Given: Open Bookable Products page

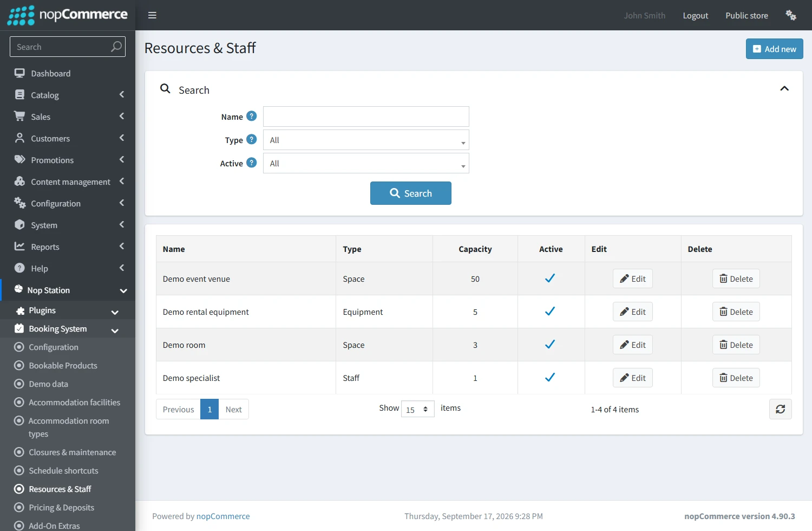Looking at the screenshot, I should coord(63,365).
